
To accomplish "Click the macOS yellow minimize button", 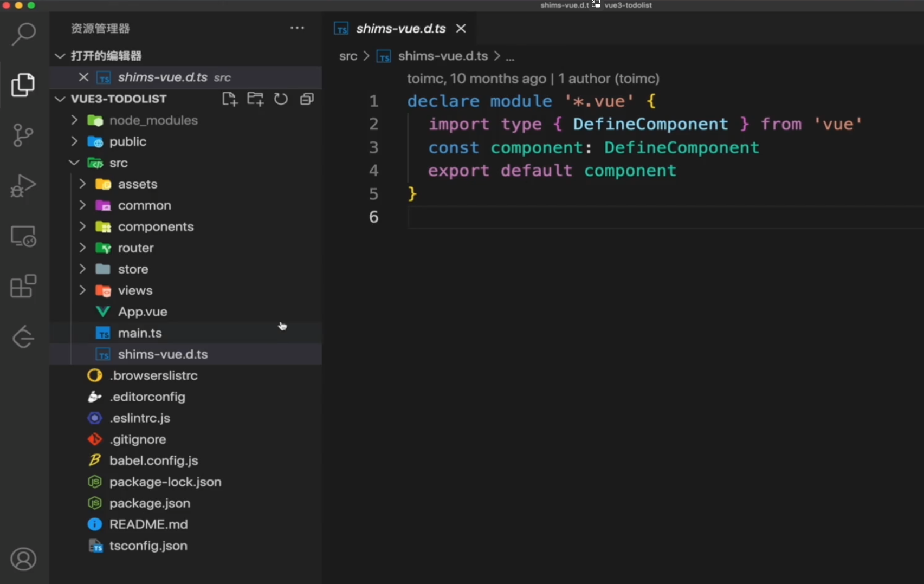I will click(x=19, y=5).
